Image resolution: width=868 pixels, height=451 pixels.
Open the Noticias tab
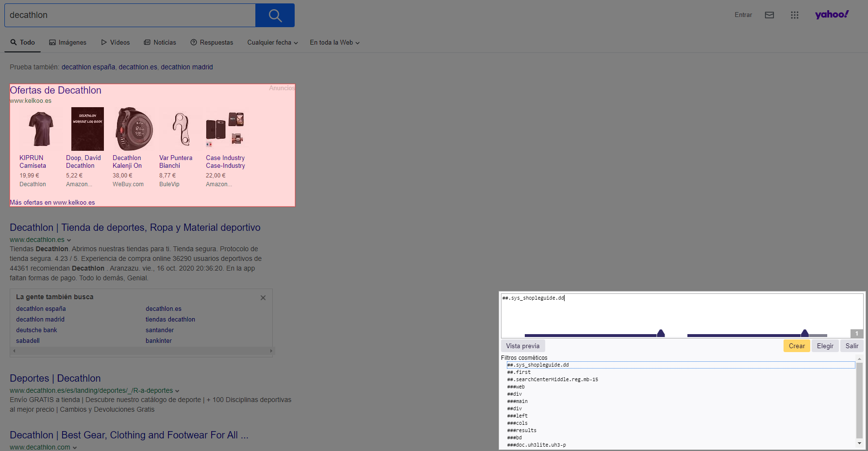(x=160, y=43)
